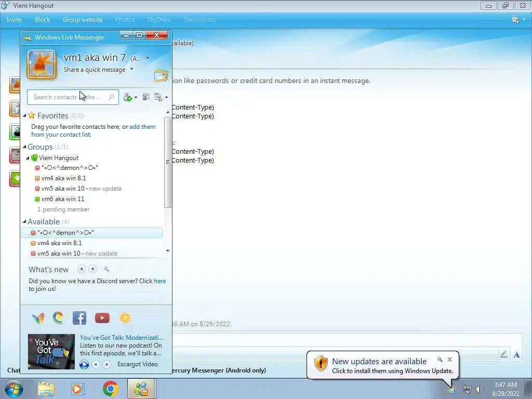The height and width of the screenshot is (399, 532).
Task: Collapse the Groups section
Action: coord(24,147)
